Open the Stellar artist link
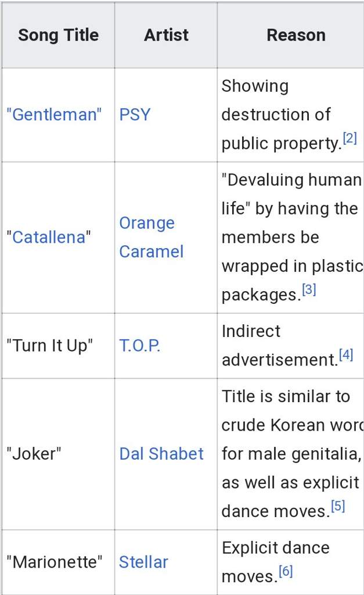The height and width of the screenshot is (595, 364). 144,562
